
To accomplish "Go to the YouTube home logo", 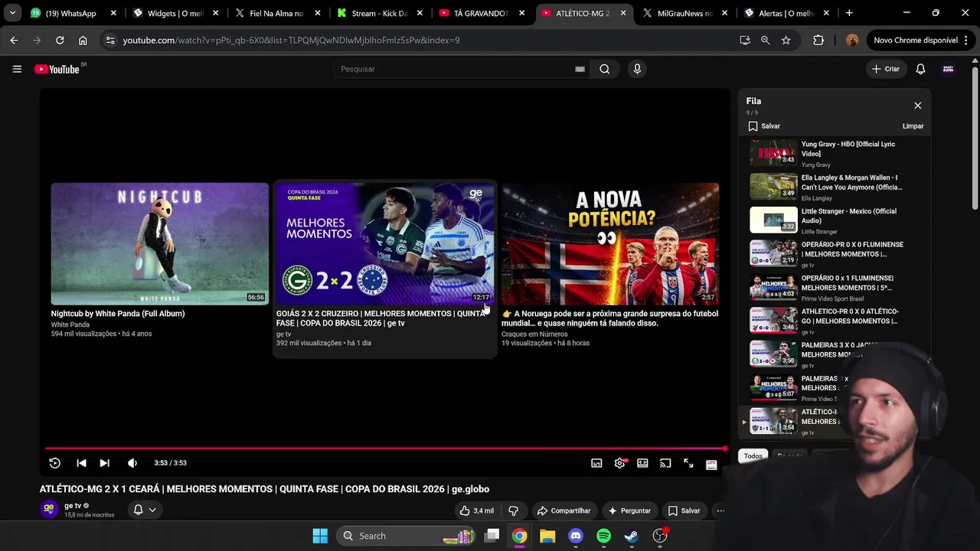I will click(57, 69).
